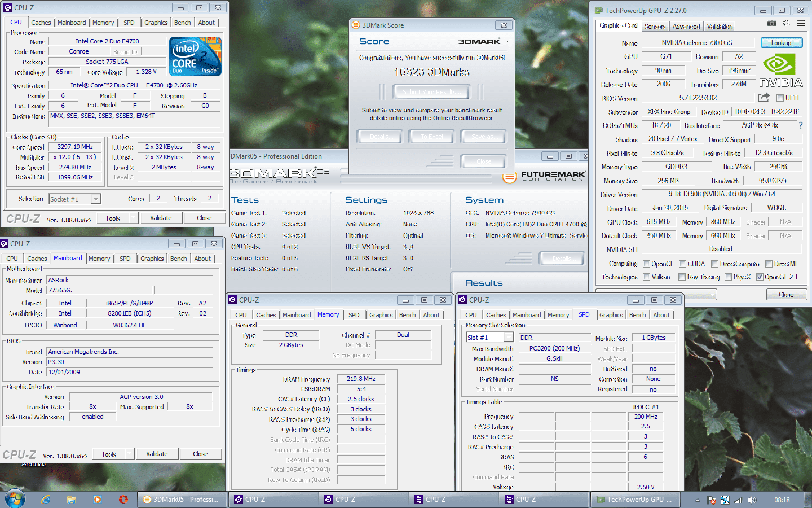Open the Slot #1 dropdown in SPD window
The width and height of the screenshot is (812, 508).
pos(508,338)
